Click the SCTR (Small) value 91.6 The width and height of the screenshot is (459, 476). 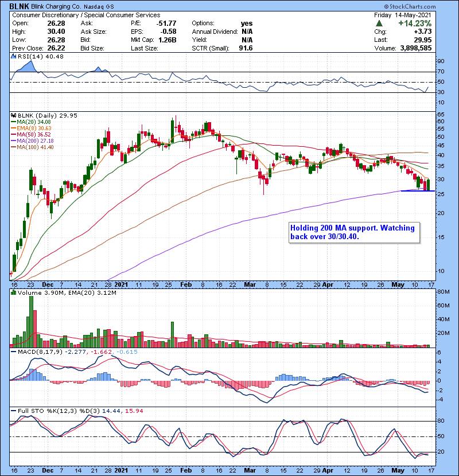click(246, 48)
